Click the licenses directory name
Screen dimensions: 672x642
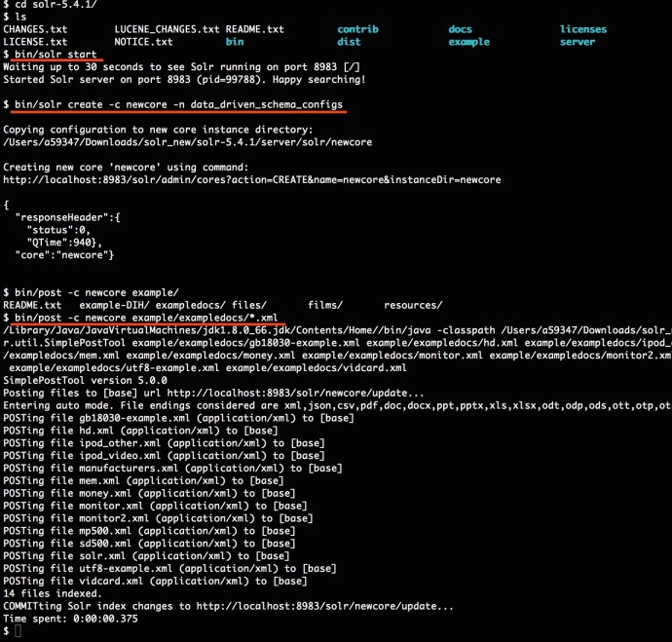[x=582, y=29]
